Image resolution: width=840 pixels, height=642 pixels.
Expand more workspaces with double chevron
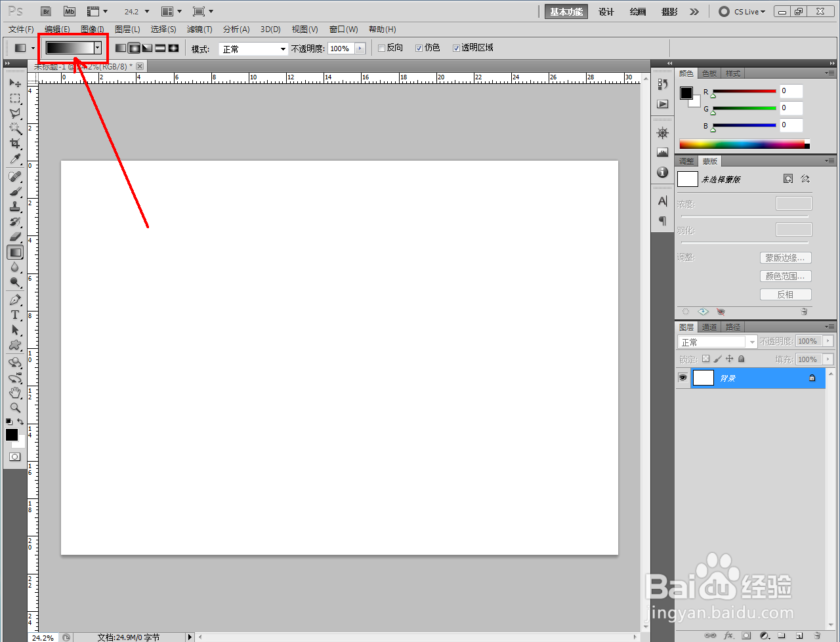pyautogui.click(x=694, y=12)
